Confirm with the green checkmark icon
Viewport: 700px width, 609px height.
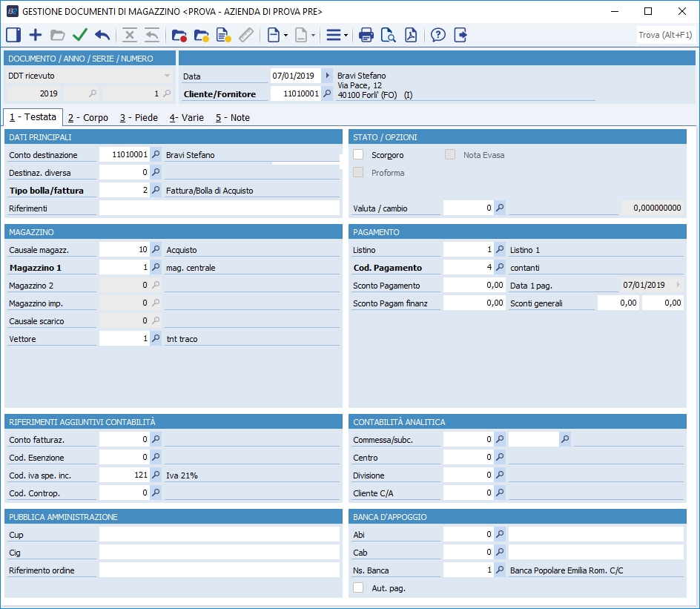point(80,35)
